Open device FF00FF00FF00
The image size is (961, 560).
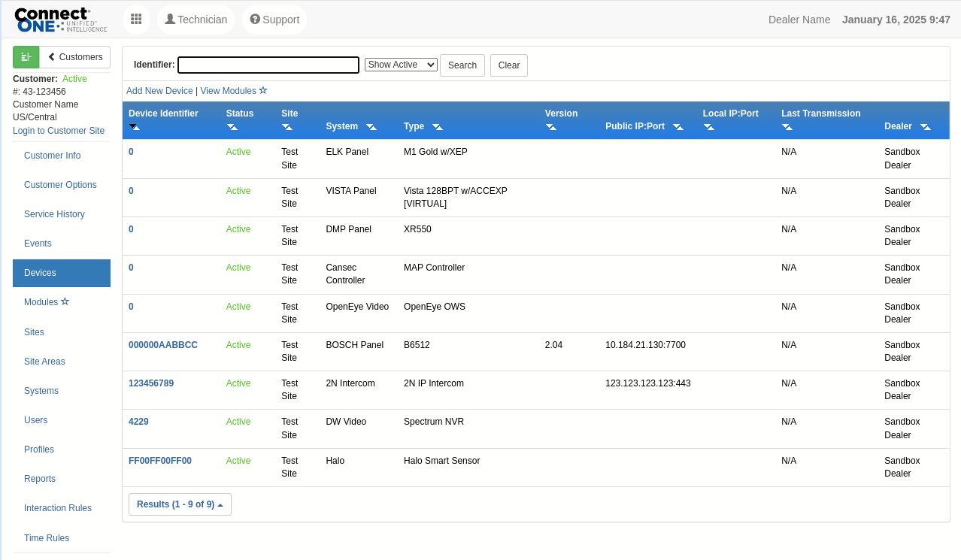[160, 461]
